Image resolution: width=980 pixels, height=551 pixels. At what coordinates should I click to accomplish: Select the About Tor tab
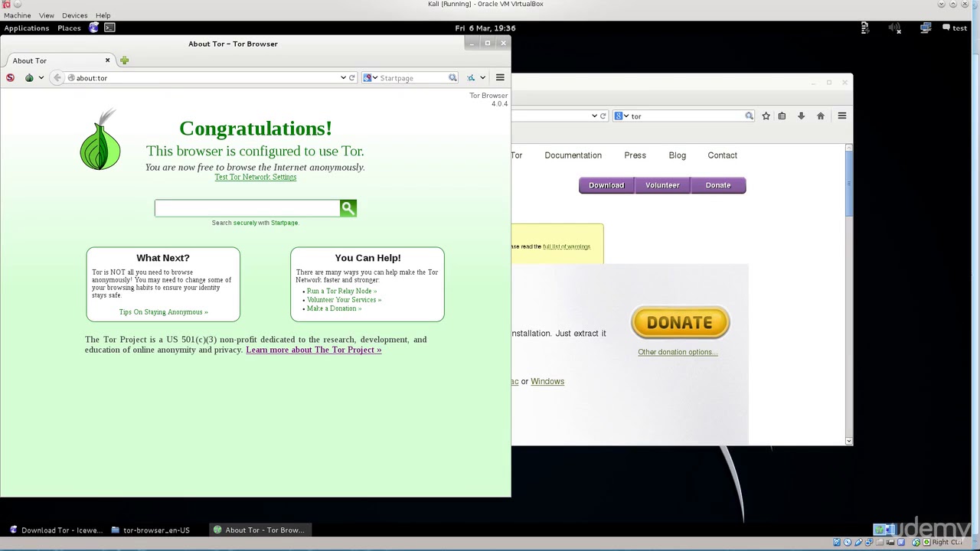click(59, 60)
